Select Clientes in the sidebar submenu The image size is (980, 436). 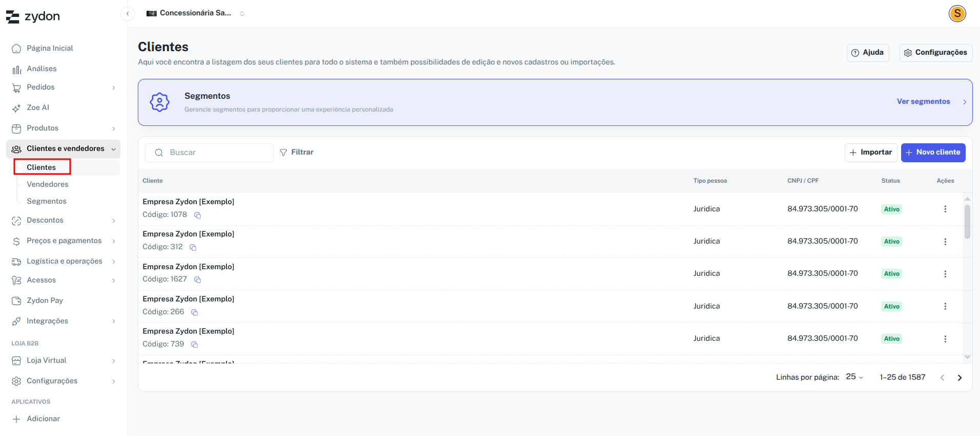(x=41, y=167)
